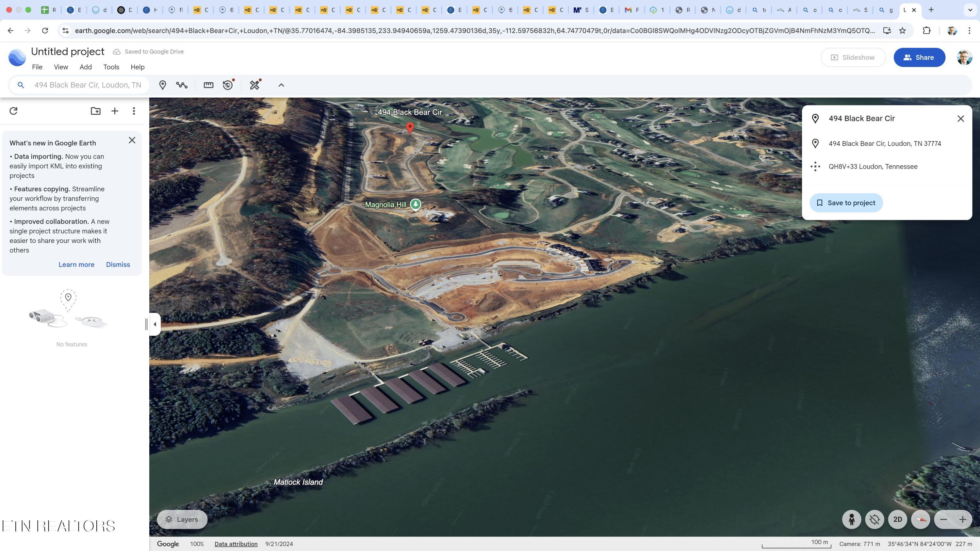Click the blue Share button
The image size is (980, 551).
coord(919,57)
